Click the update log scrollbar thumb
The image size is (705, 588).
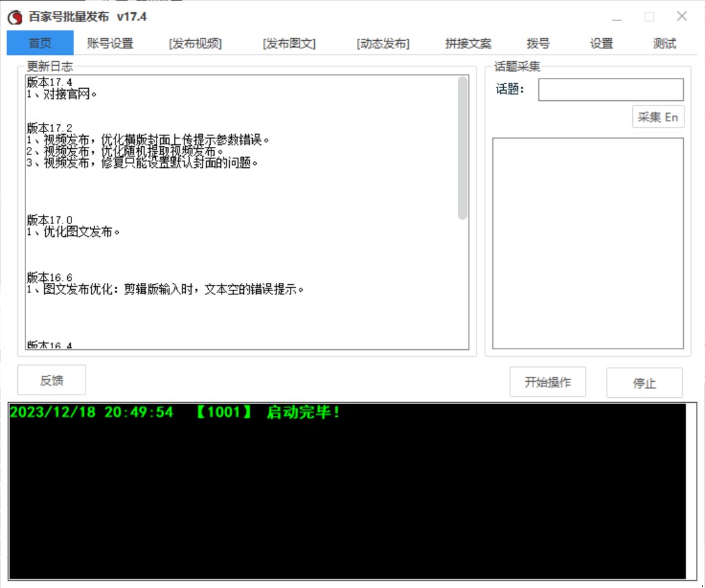coord(462,148)
